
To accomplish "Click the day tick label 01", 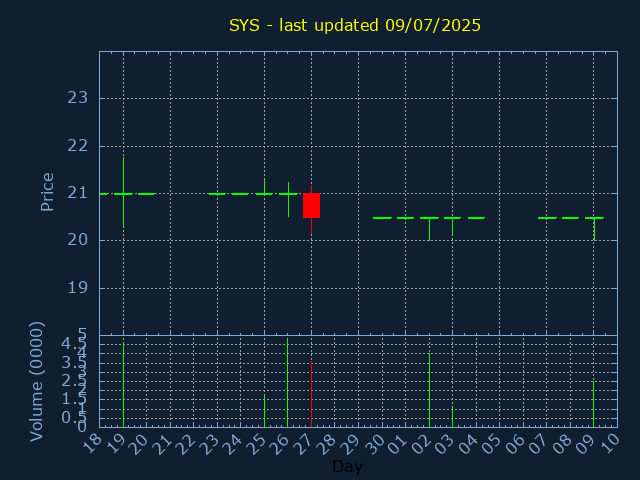I will tap(399, 443).
